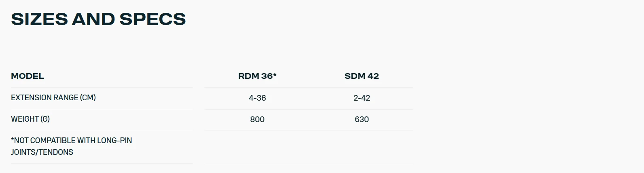This screenshot has width=644, height=173.
Task: Click the SIZES AND SPECS heading
Action: [98, 19]
